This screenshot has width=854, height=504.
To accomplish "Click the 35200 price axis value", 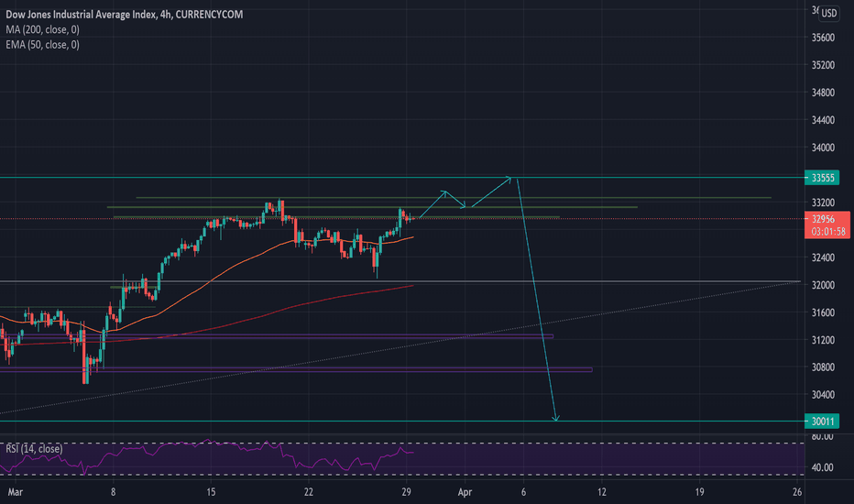I will (x=823, y=65).
